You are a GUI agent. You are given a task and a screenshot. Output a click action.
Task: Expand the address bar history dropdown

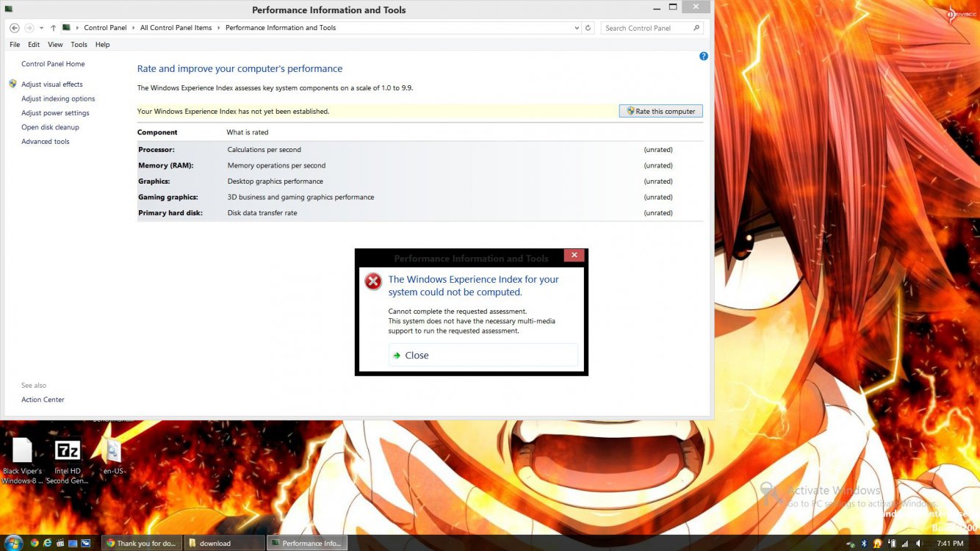pos(576,28)
